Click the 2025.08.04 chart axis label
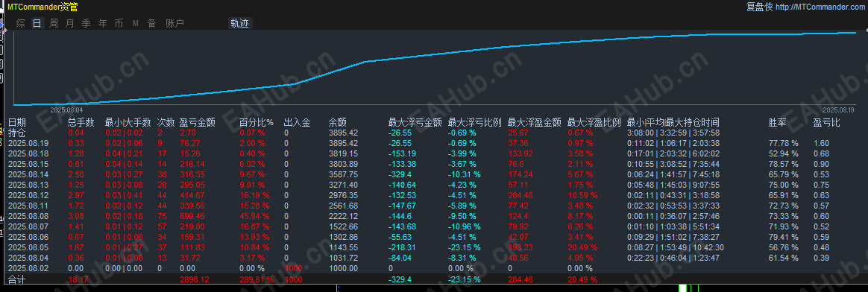This screenshot has height=292, width=868. [66, 110]
